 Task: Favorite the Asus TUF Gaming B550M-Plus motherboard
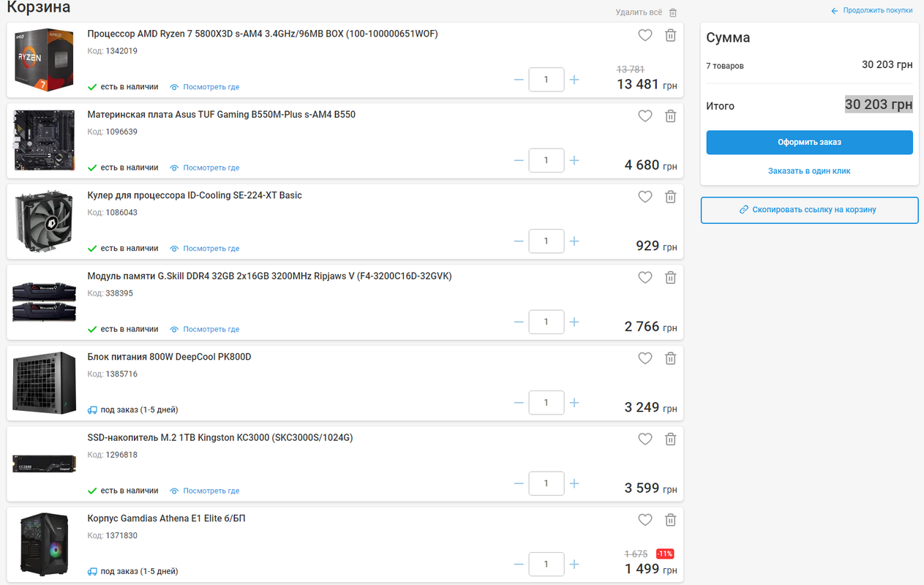645,116
